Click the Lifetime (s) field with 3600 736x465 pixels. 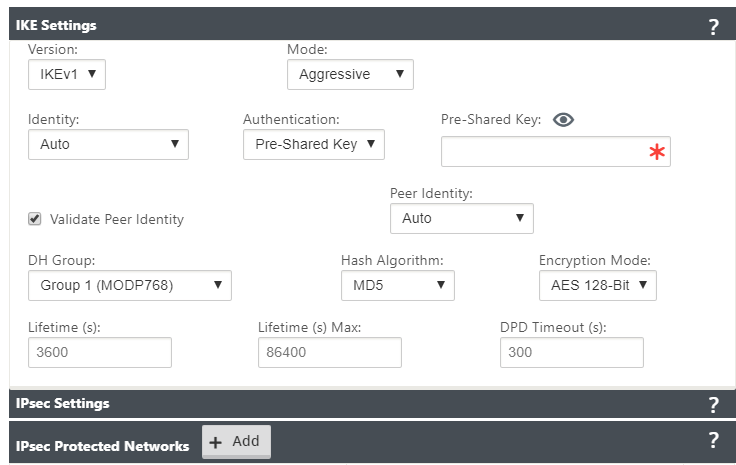pyautogui.click(x=100, y=352)
